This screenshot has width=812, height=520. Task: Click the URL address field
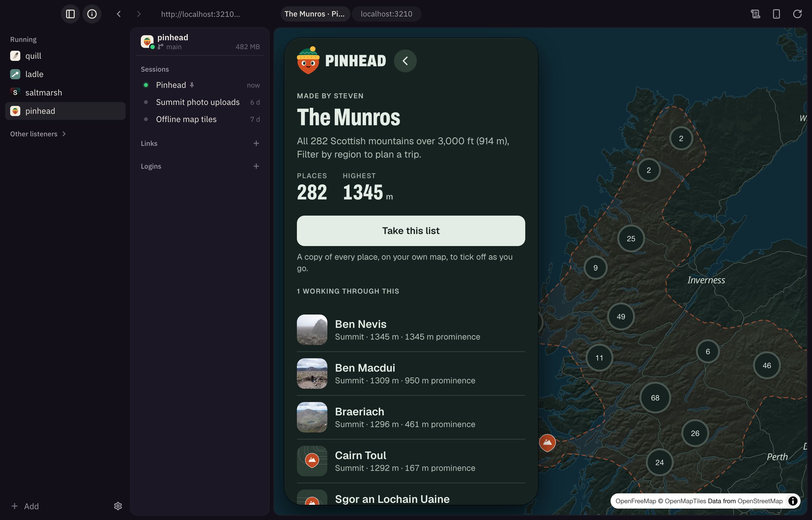click(200, 14)
